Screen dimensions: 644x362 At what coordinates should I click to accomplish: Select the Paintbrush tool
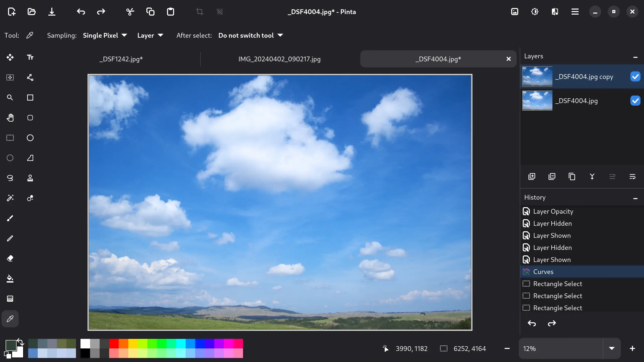click(10, 218)
